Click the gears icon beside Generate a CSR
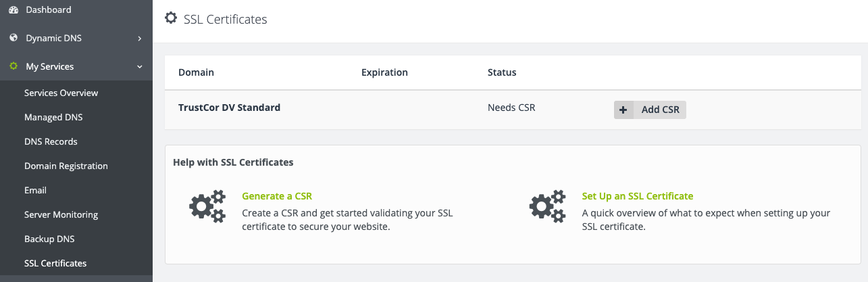Image resolution: width=868 pixels, height=282 pixels. point(207,207)
